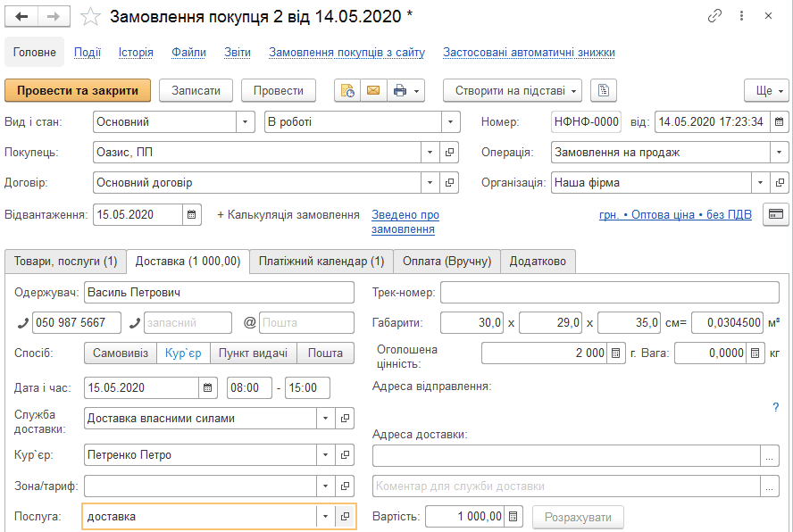Image resolution: width=793 pixels, height=532 pixels.
Task: Click the Розрахувати button
Action: 578,518
